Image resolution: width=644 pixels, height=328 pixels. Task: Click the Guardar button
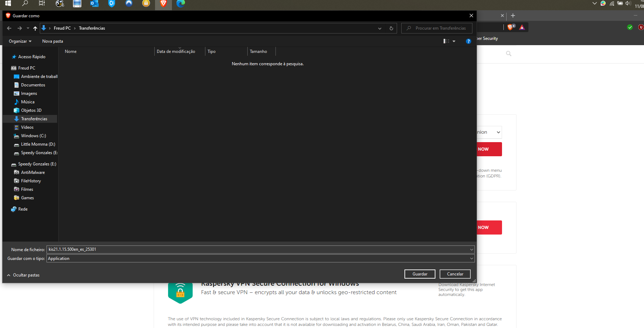pyautogui.click(x=420, y=274)
